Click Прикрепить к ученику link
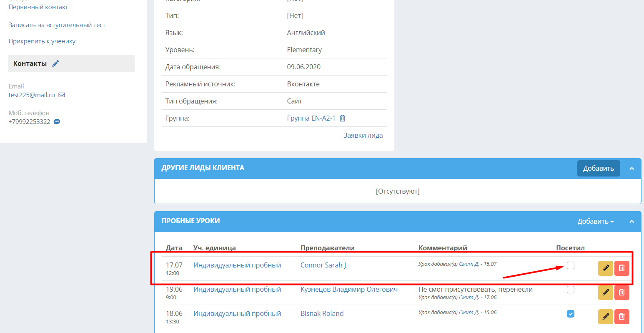This screenshot has width=644, height=333. click(42, 41)
